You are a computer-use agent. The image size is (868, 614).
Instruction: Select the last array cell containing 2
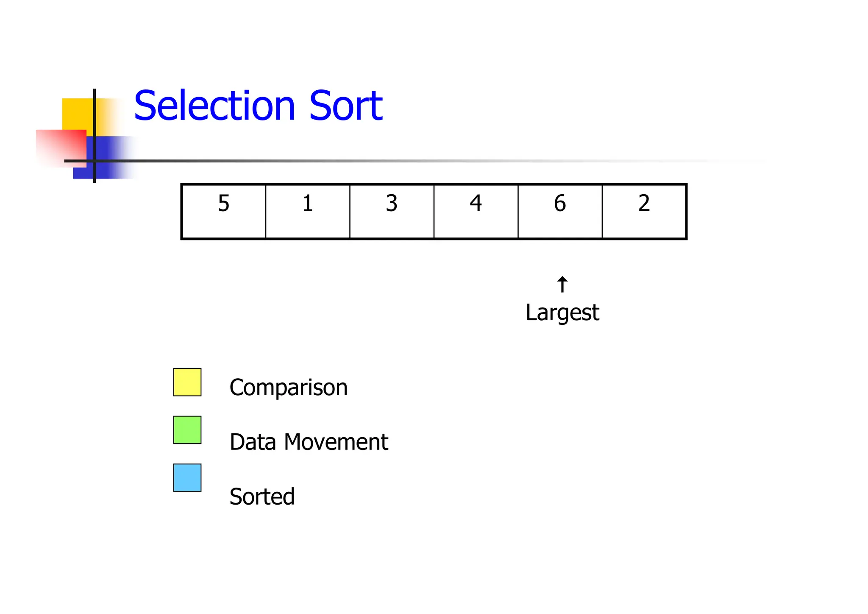pyautogui.click(x=644, y=212)
